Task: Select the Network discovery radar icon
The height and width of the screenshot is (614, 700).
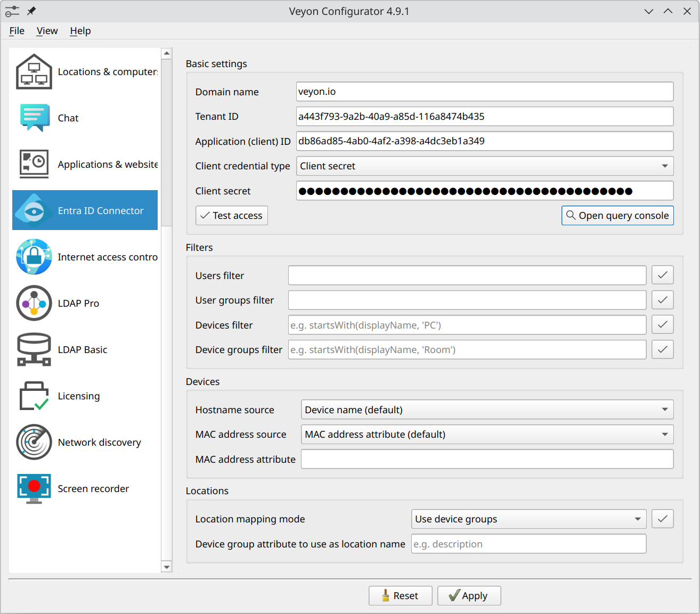Action: point(34,442)
